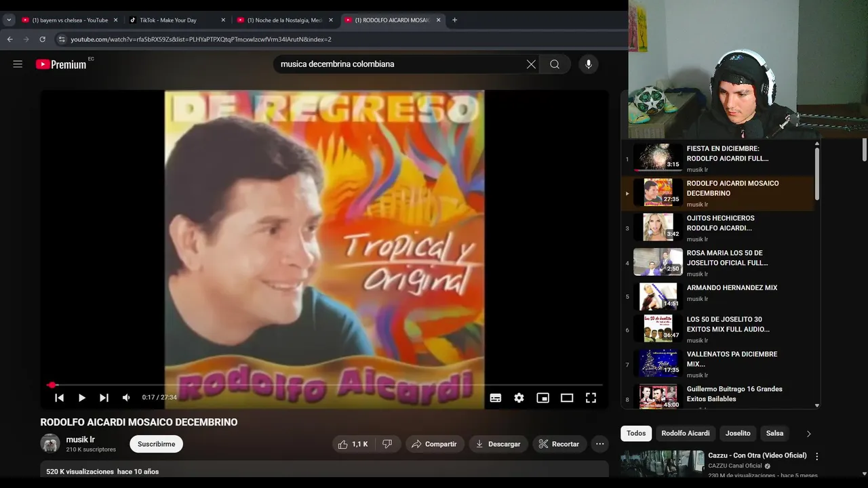Open the YouTube guide hamburger menu
Image resolution: width=868 pixels, height=488 pixels.
click(18, 64)
